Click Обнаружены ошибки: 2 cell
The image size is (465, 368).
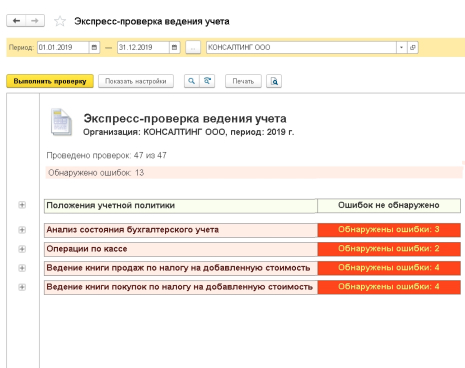point(389,249)
